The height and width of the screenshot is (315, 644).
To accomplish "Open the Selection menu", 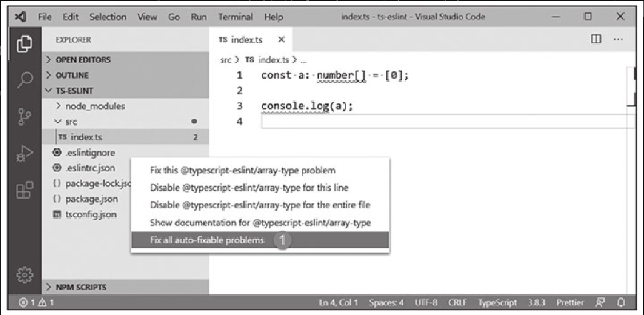I will 108,17.
